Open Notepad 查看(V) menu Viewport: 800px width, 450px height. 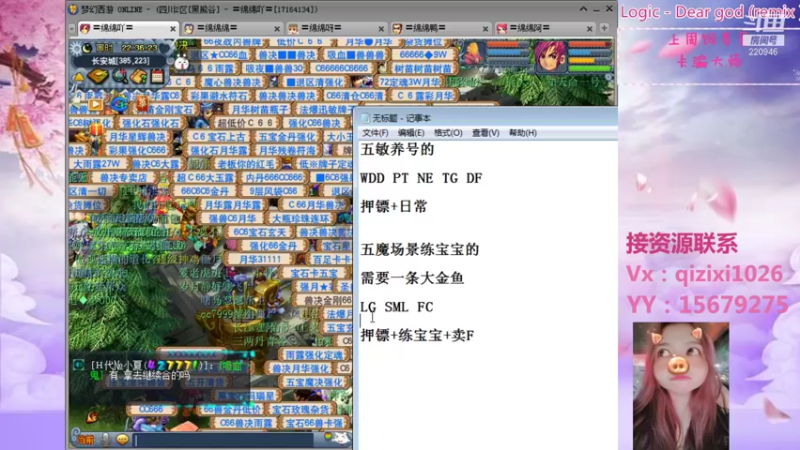pyautogui.click(x=485, y=133)
